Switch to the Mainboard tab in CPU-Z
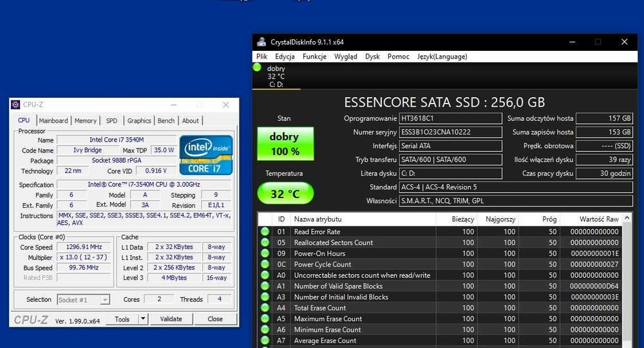 53,121
